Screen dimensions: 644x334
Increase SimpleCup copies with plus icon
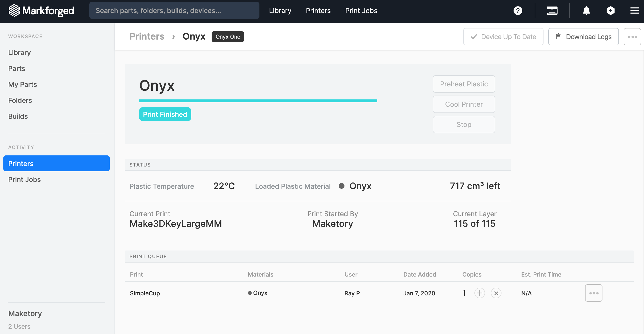coord(479,293)
